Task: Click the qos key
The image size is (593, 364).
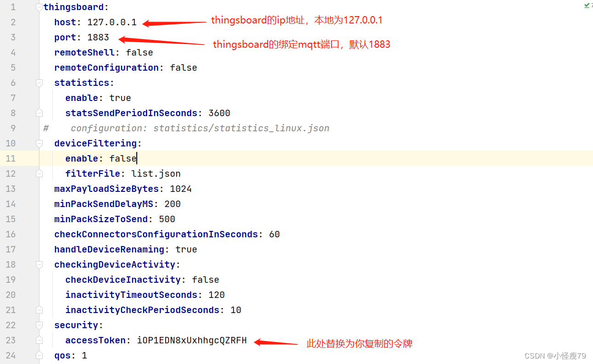Action: tap(62, 356)
